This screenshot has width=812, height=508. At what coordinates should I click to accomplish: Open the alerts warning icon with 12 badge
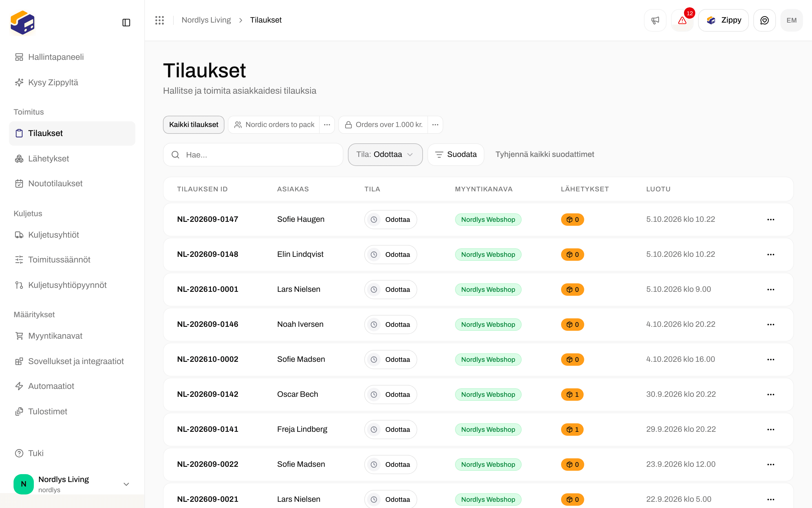point(682,21)
